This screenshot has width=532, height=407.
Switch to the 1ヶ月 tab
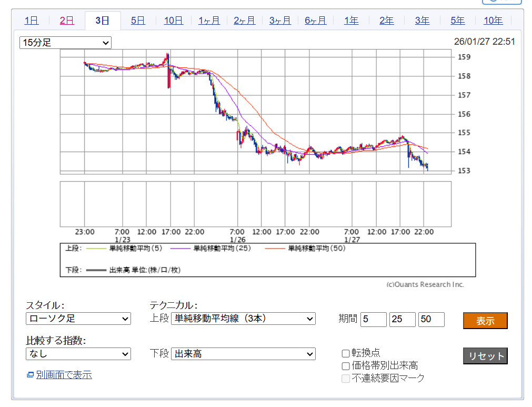209,21
